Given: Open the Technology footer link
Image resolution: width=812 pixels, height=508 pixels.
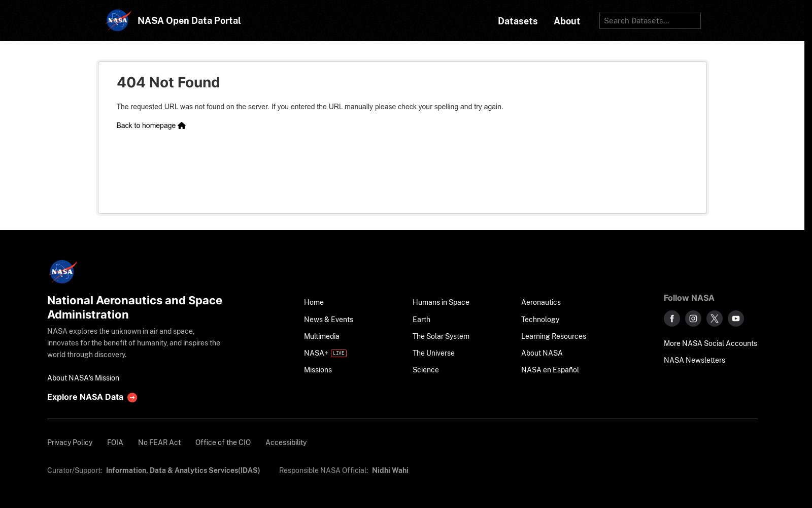Looking at the screenshot, I should click(x=540, y=320).
